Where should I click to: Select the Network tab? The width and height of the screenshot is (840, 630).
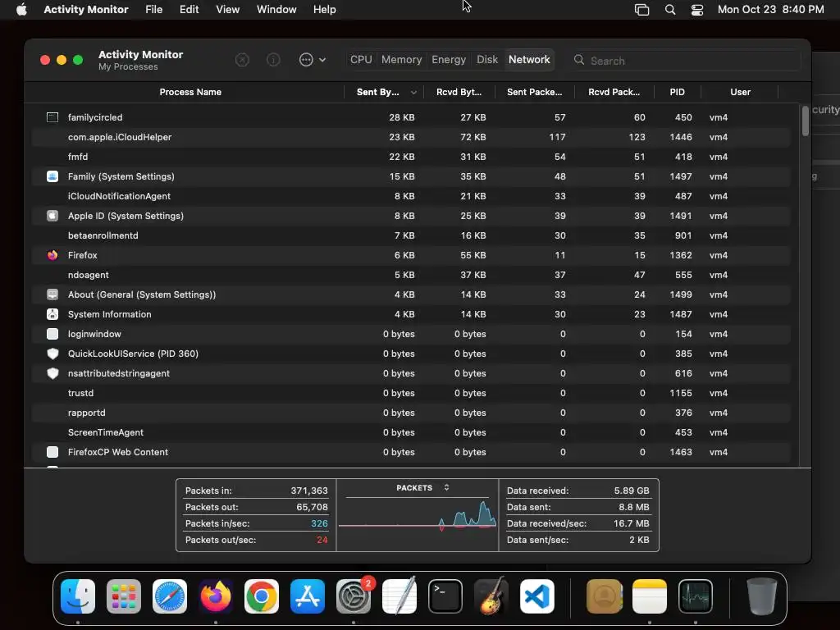click(x=529, y=59)
